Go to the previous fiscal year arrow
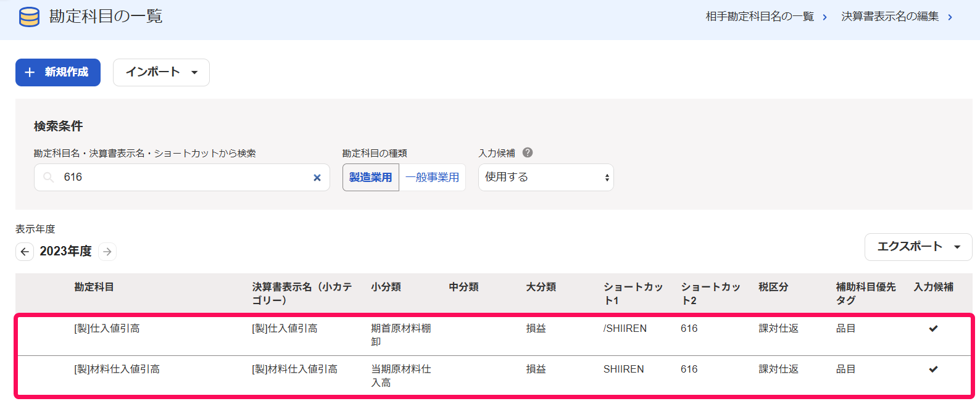Viewport: 980px width, 409px height. (25, 252)
